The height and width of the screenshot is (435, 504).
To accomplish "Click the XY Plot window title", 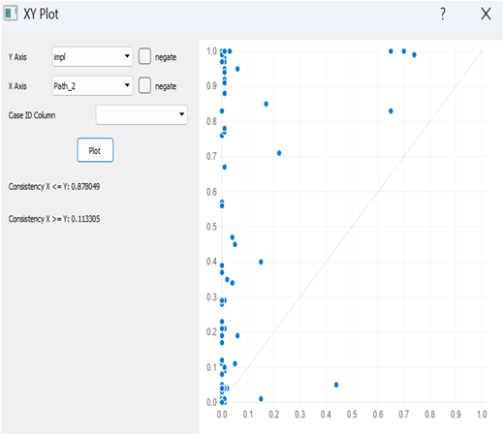I will (x=41, y=15).
